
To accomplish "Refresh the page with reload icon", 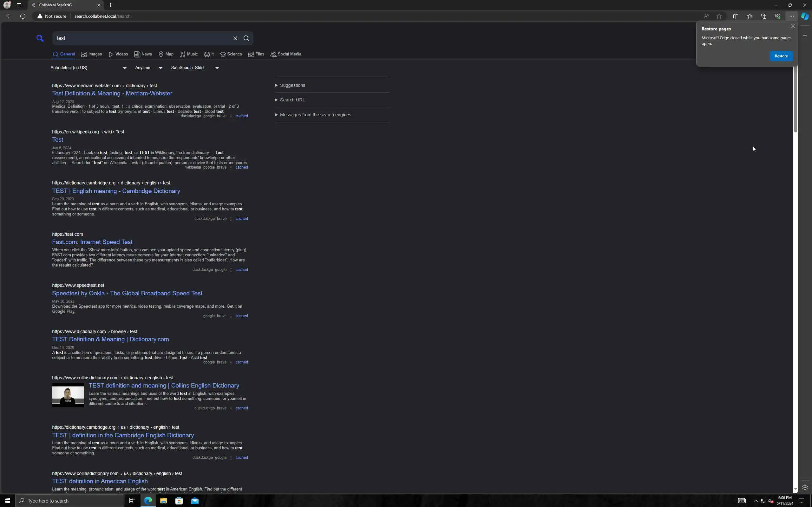I will click(x=23, y=16).
